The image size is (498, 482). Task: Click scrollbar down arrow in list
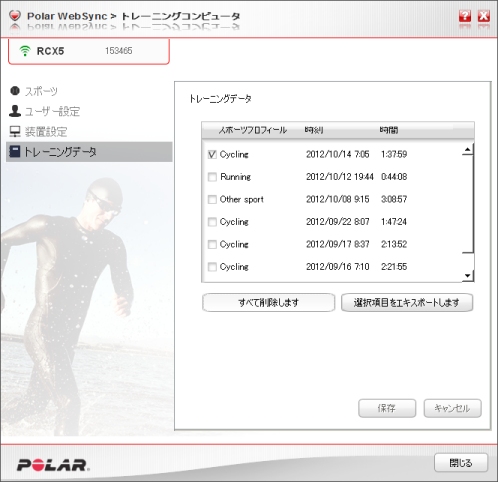tap(468, 275)
